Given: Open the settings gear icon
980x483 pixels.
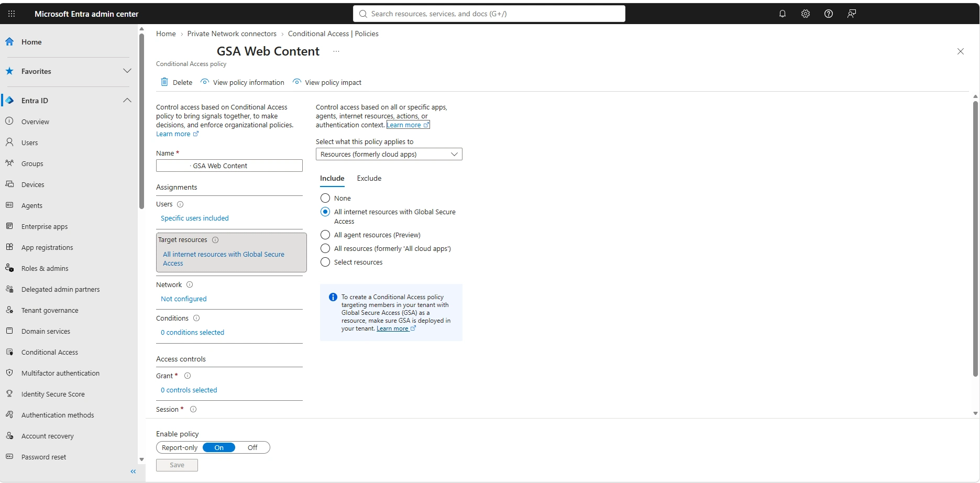Looking at the screenshot, I should click(806, 14).
